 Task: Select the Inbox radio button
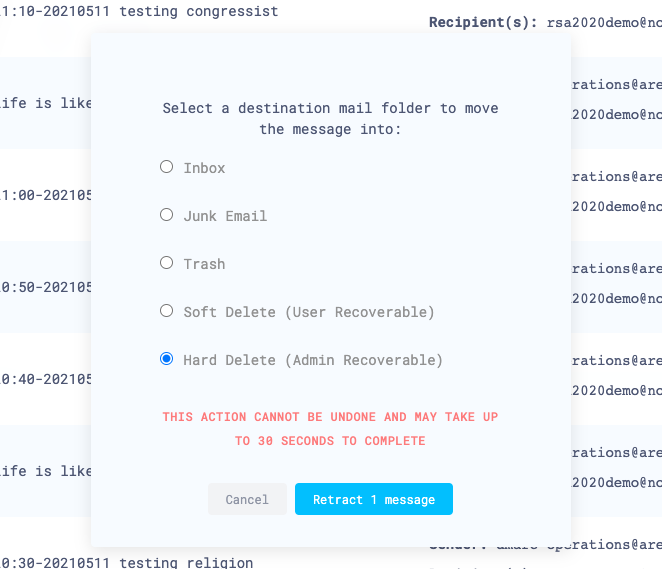coord(167,167)
